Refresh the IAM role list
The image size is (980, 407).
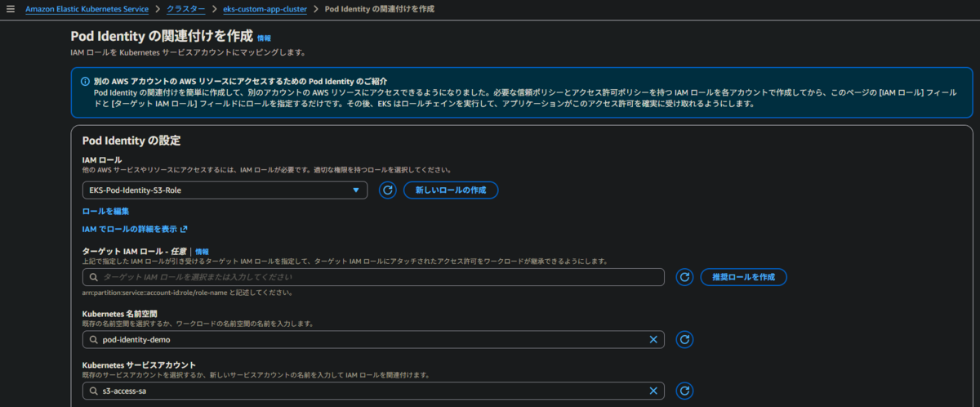(x=389, y=190)
